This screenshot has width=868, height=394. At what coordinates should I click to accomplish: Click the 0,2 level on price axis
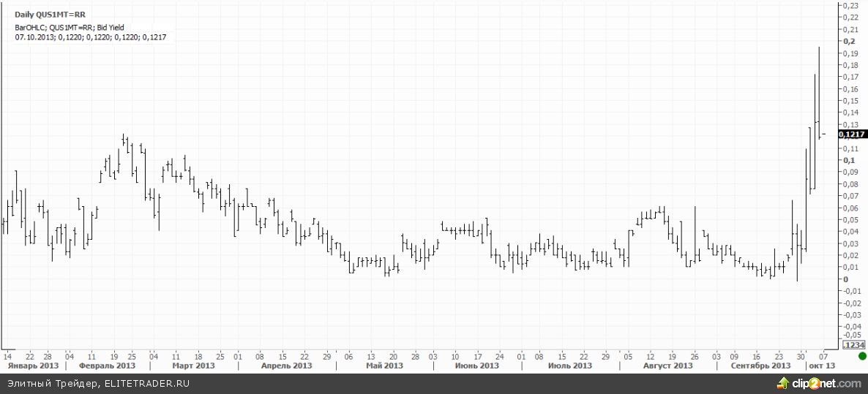(x=849, y=42)
